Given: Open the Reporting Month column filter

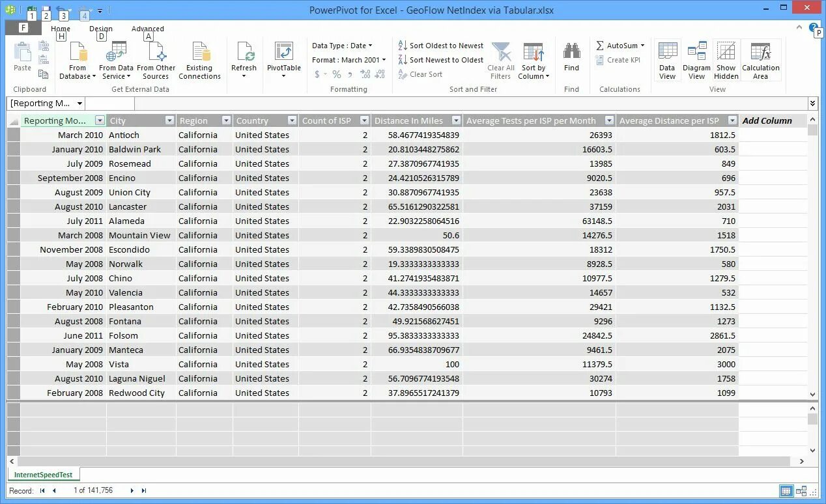Looking at the screenshot, I should (x=100, y=120).
